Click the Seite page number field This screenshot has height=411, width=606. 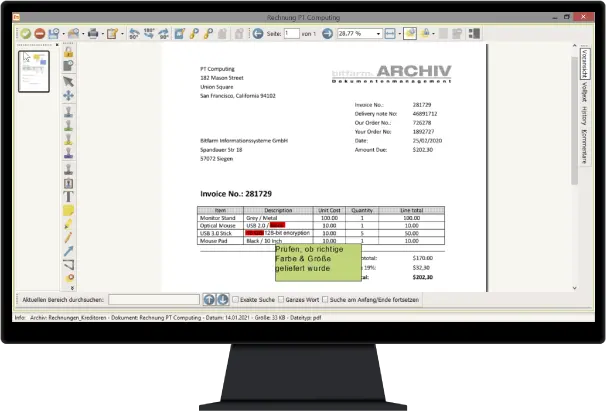coord(292,34)
